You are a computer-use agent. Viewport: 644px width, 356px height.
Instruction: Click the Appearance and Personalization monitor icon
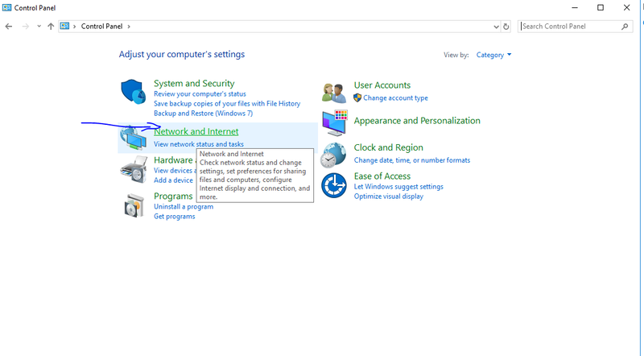tap(335, 123)
